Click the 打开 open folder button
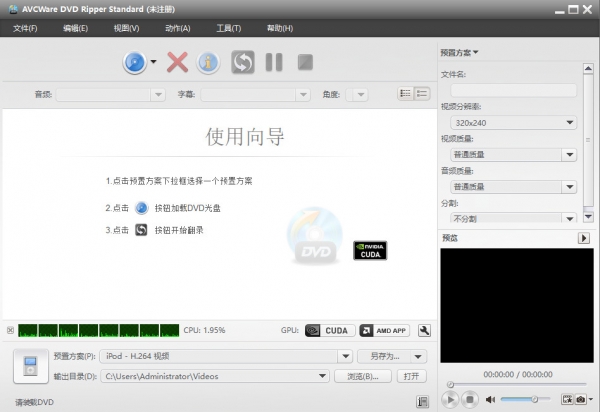This screenshot has height=412, width=600. coord(411,376)
